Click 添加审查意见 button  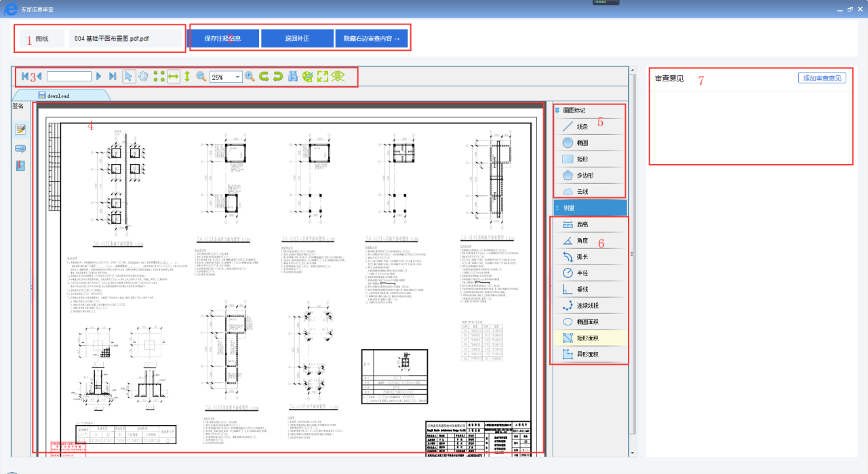(x=822, y=78)
